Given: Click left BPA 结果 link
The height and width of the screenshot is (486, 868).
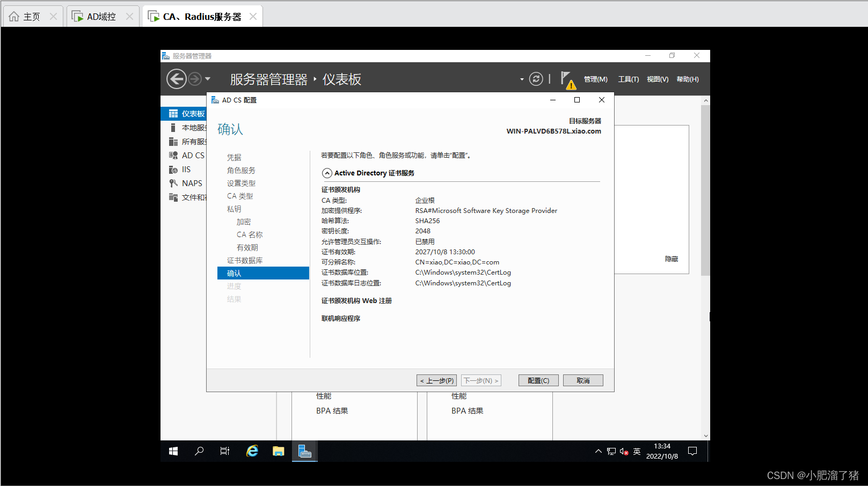Looking at the screenshot, I should coord(332,411).
